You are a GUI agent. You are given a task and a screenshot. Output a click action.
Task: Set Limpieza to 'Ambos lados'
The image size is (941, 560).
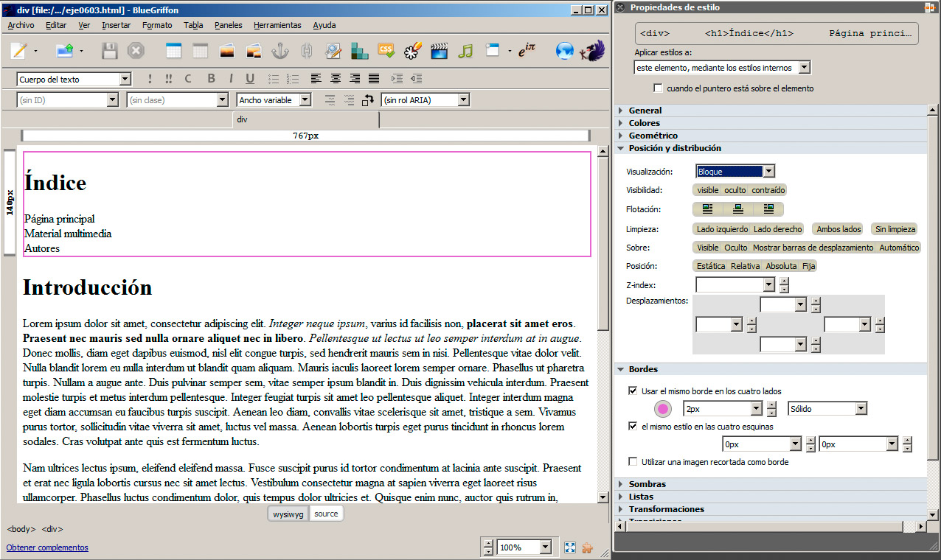pyautogui.click(x=838, y=229)
